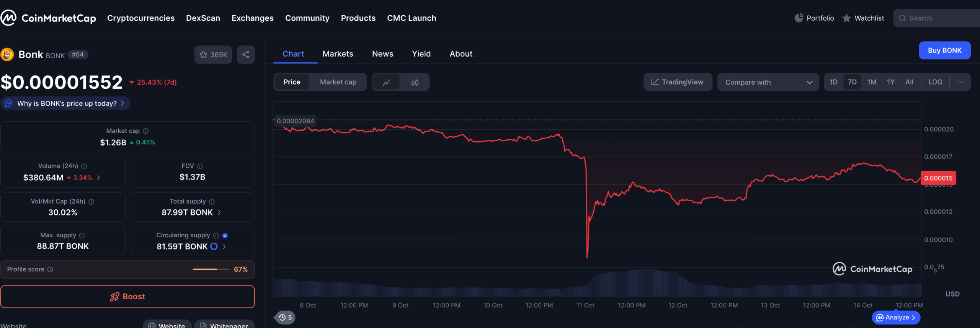The image size is (980, 328).
Task: Open more chart options ellipsis
Action: pos(961,82)
